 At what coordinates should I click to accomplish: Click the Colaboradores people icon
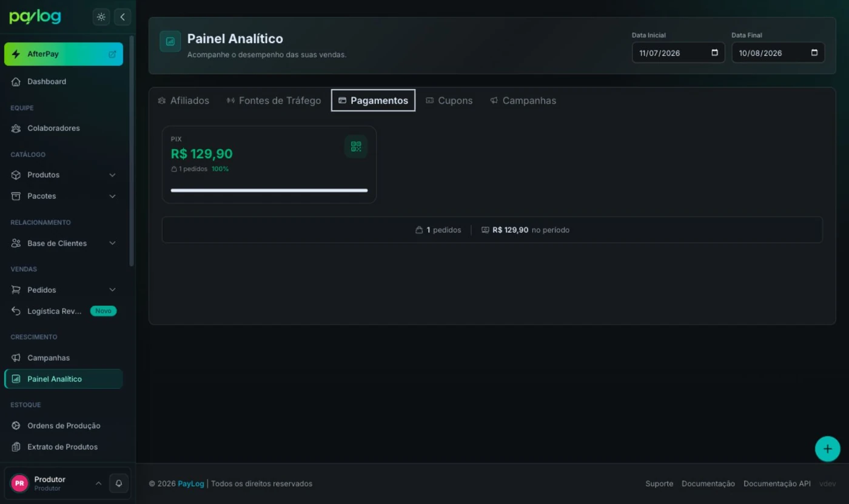pyautogui.click(x=16, y=129)
